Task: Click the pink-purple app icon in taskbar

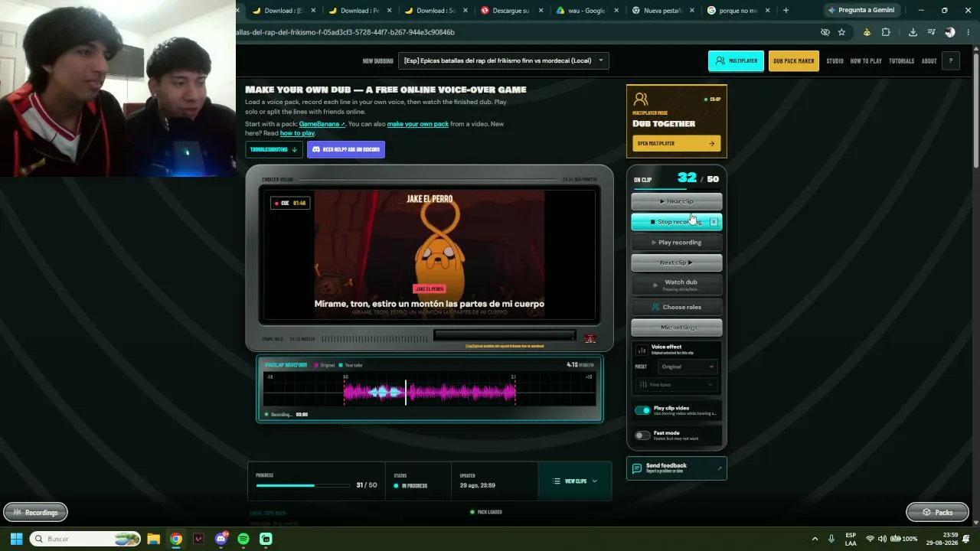Action: point(198,539)
